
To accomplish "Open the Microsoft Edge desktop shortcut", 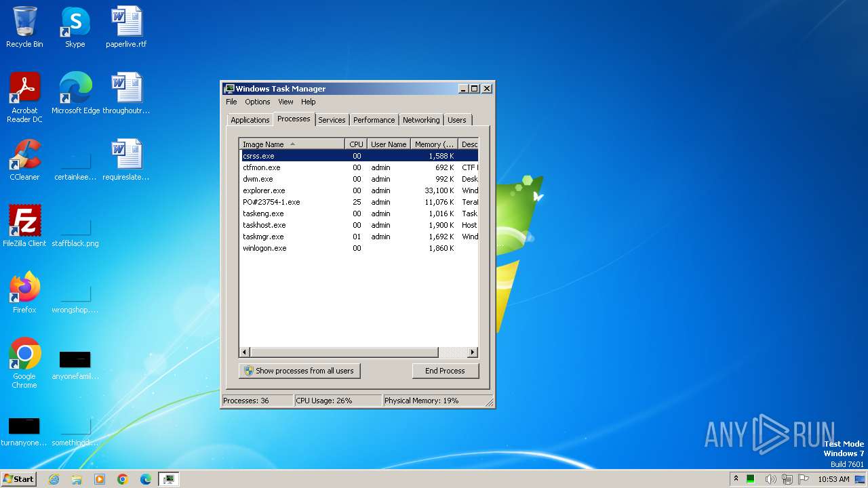I will pos(75,93).
